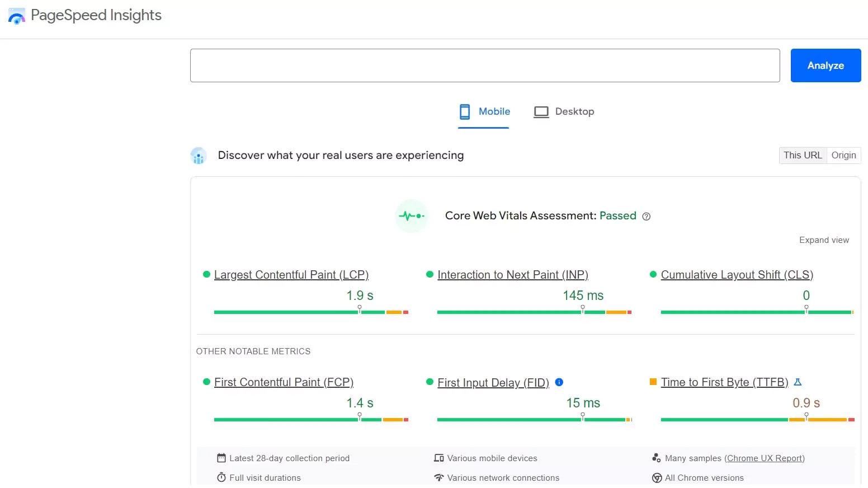Open the Chrome UX Report link

(x=765, y=458)
